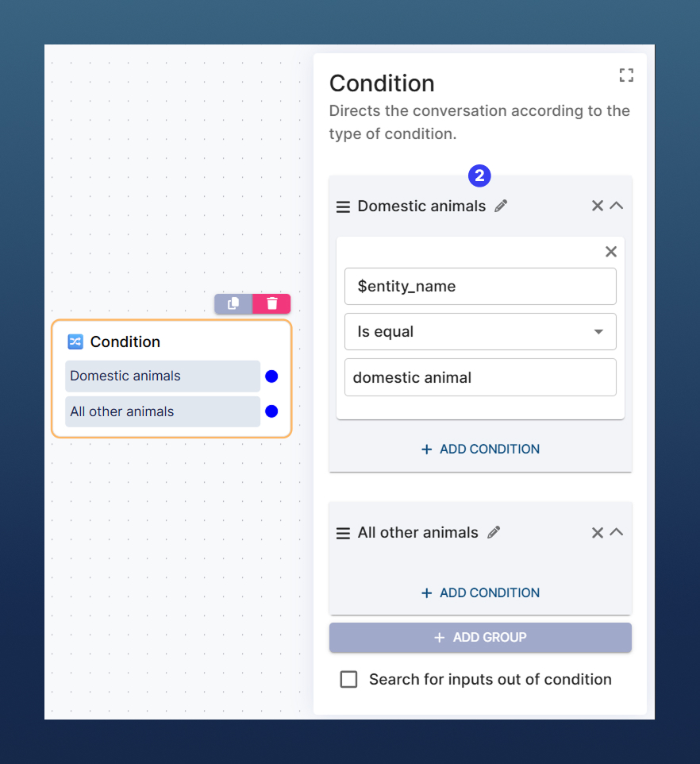Image resolution: width=700 pixels, height=764 pixels.
Task: Click the duplicate icon above the Condition node
Action: pos(233,303)
